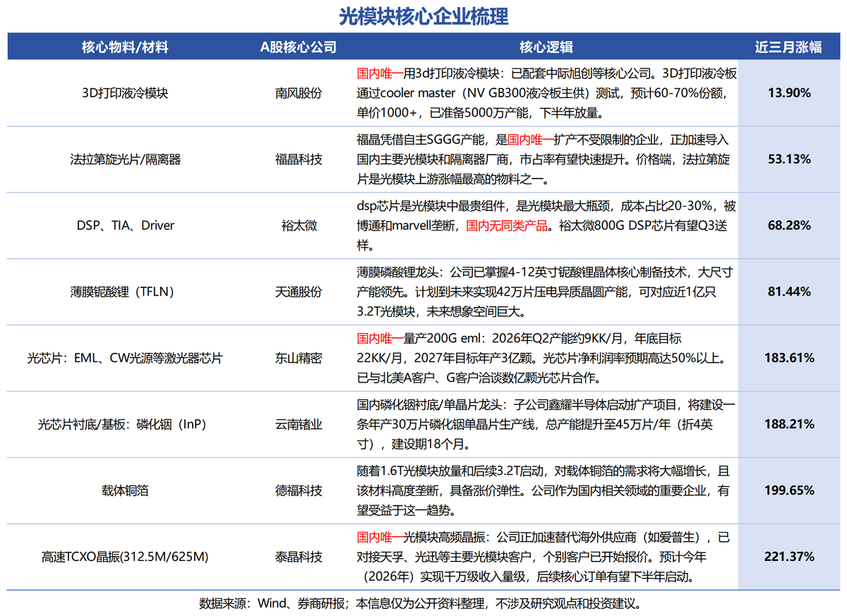Click the 云南锗业 logic text 国内磷化铟衬底/单晶片龙头

click(546, 425)
